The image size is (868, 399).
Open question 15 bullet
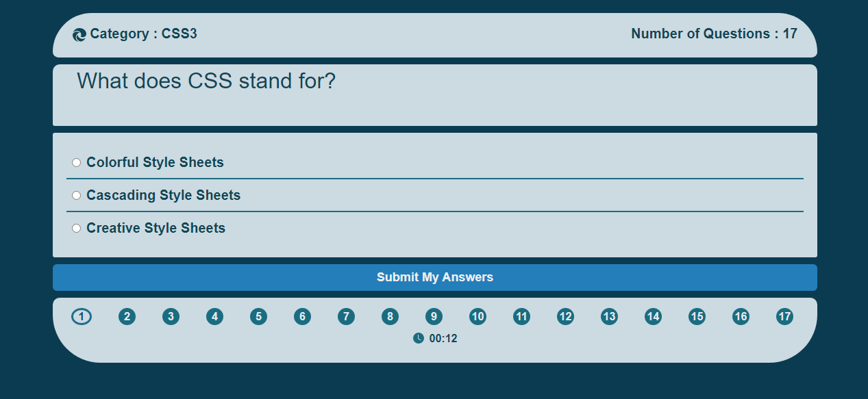[x=697, y=317]
